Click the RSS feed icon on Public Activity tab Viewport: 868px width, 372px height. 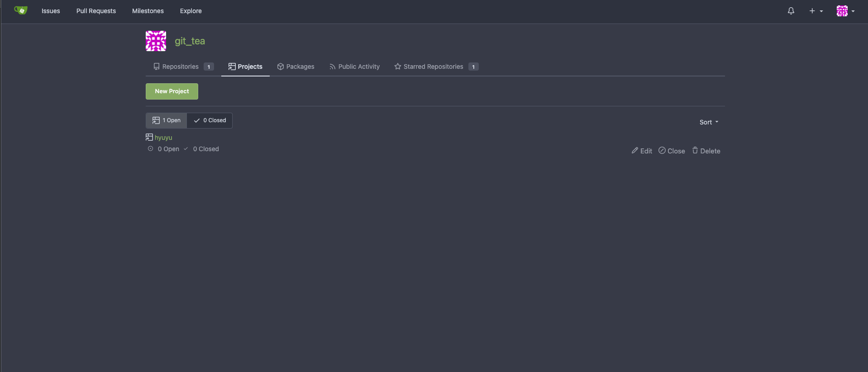(x=333, y=67)
